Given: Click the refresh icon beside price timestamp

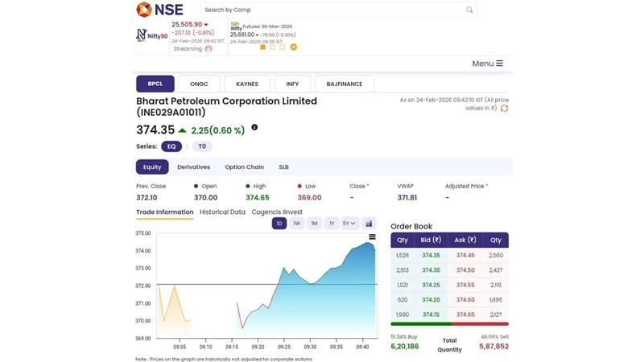Looking at the screenshot, I should click(505, 108).
